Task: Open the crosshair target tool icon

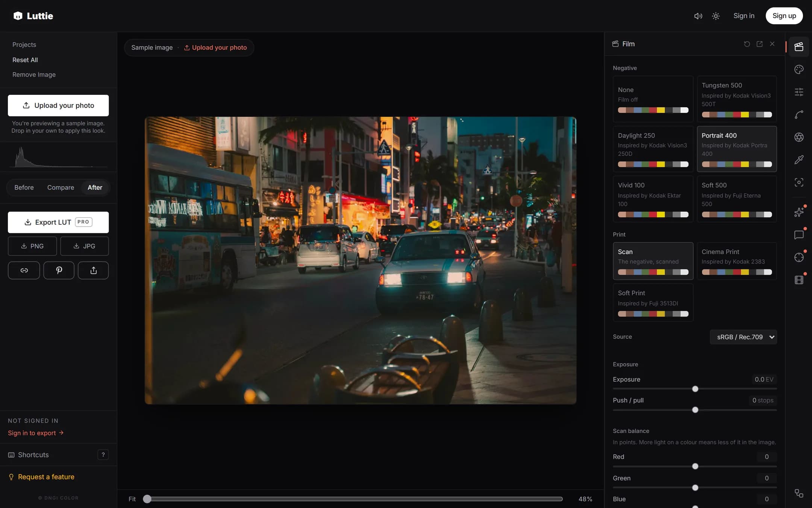Action: click(799, 257)
